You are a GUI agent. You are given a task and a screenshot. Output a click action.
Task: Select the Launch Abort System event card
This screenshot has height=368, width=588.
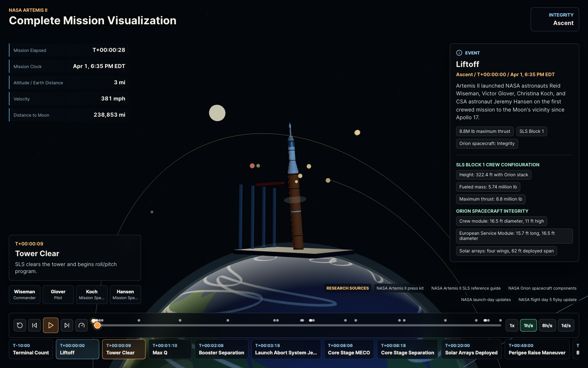click(x=286, y=349)
